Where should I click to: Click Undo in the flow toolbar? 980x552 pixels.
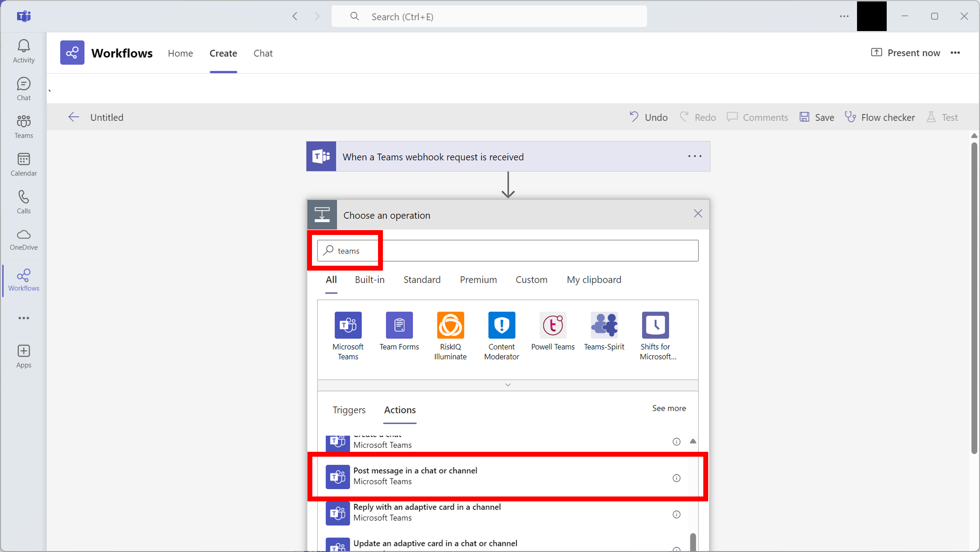point(648,117)
